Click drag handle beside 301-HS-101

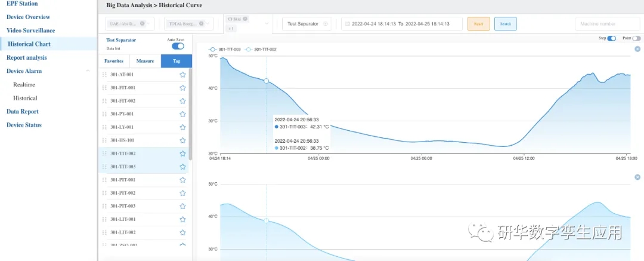click(104, 140)
